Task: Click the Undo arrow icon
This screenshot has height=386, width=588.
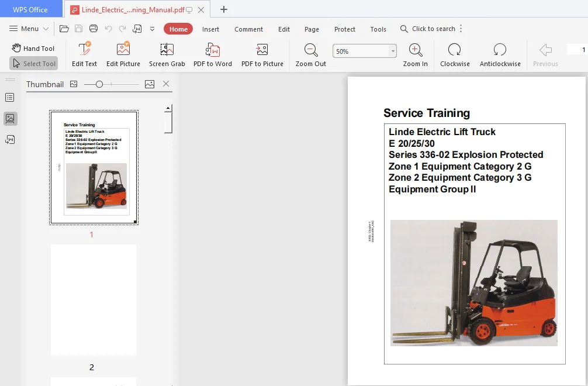Action: 108,29
